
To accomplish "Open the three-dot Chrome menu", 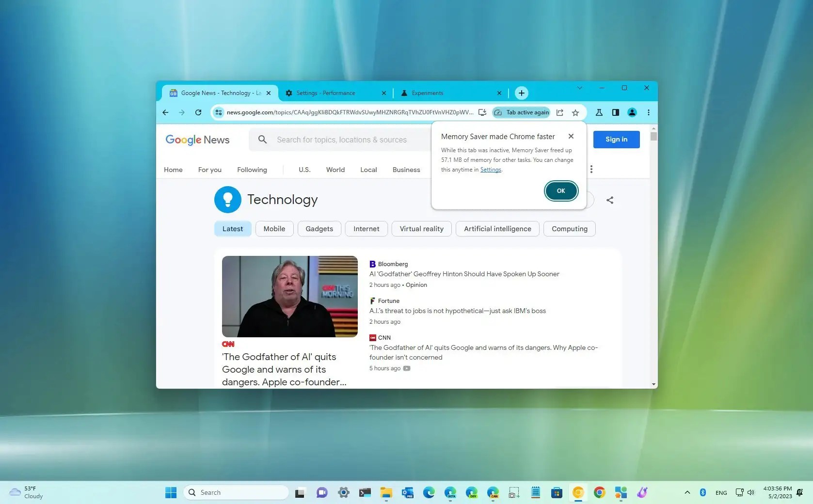I will pos(648,112).
